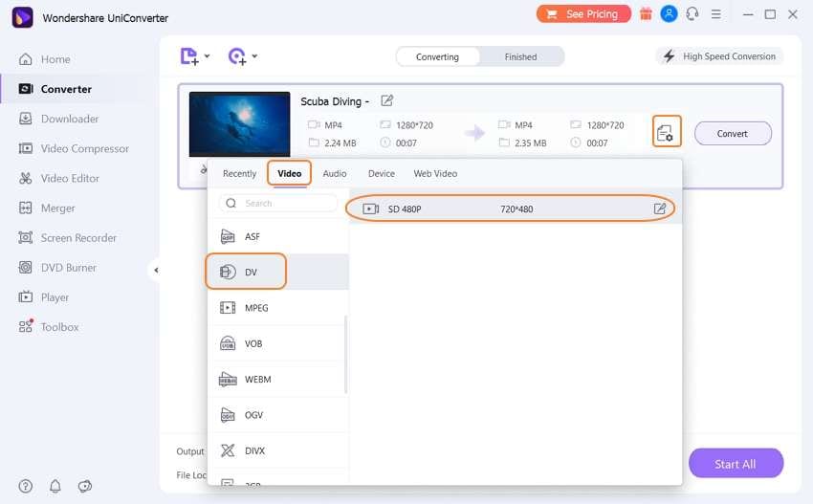Click the Downloader icon

(x=26, y=119)
